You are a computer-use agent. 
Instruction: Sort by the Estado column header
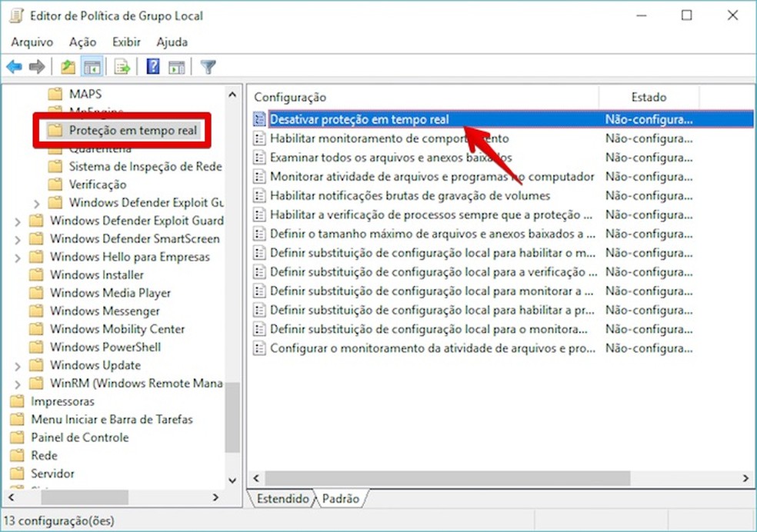point(648,98)
